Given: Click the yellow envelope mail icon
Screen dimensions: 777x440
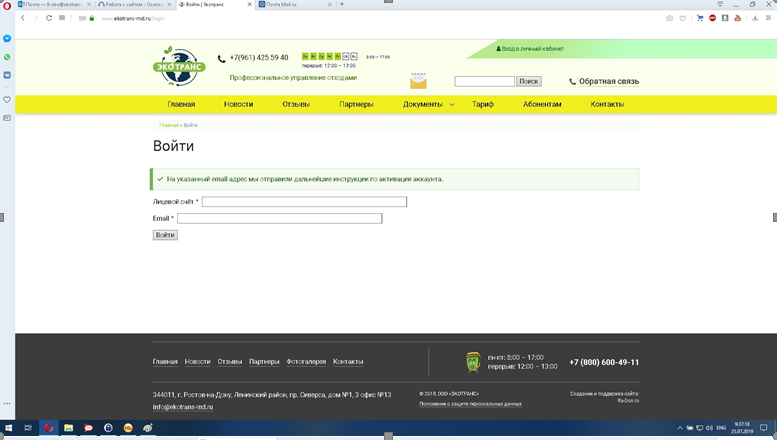Looking at the screenshot, I should (x=418, y=81).
